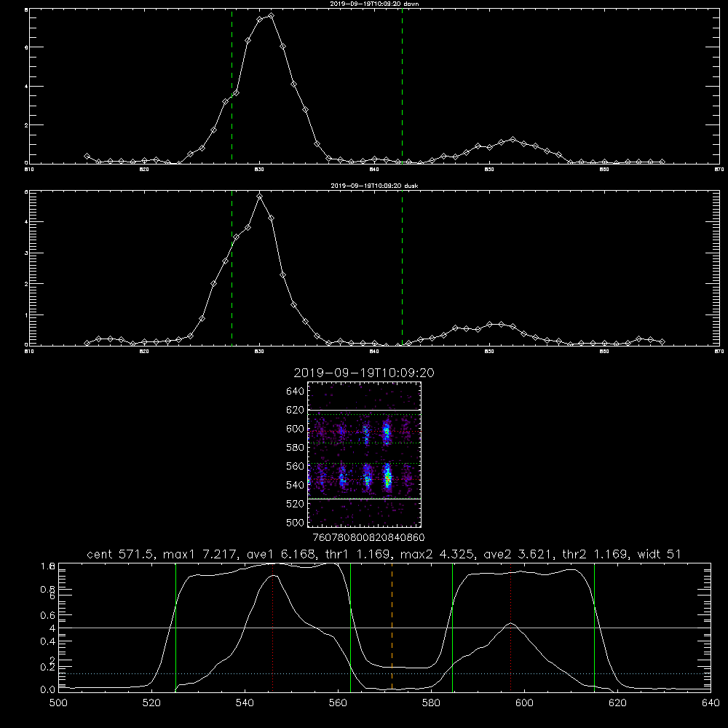This screenshot has height=728, width=728.
Task: Click the left green dashed line in dawn plot
Action: tap(232, 87)
